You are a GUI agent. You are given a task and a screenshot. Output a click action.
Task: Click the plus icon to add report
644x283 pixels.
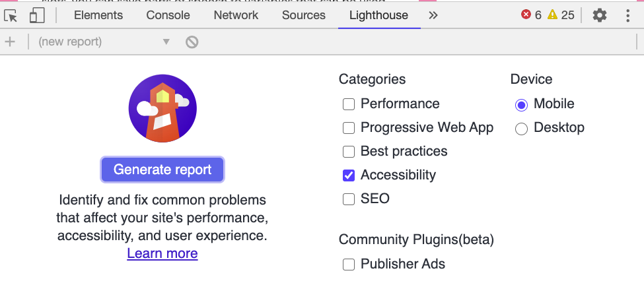[x=10, y=42]
